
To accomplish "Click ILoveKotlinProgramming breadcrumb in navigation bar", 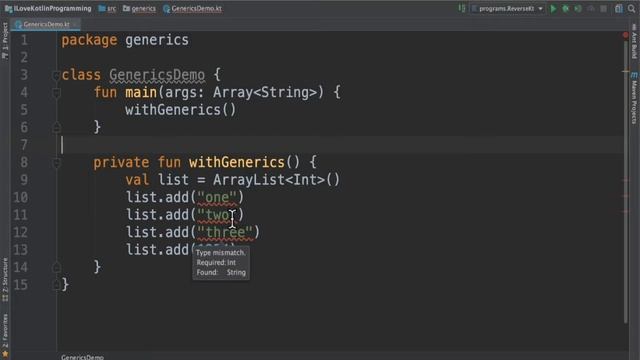I will tap(48, 8).
